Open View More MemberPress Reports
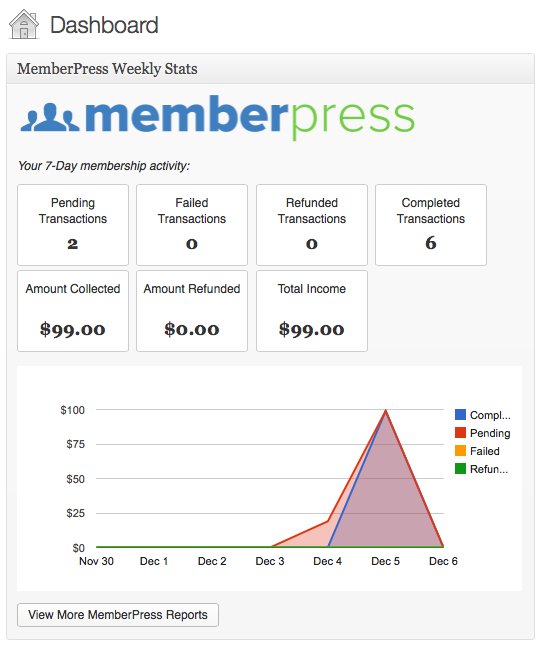 click(x=118, y=615)
